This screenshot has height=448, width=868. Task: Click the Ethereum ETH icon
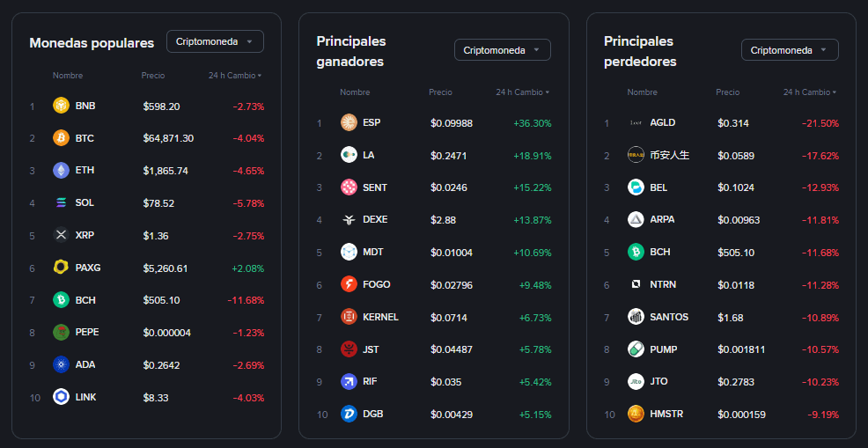tap(61, 171)
